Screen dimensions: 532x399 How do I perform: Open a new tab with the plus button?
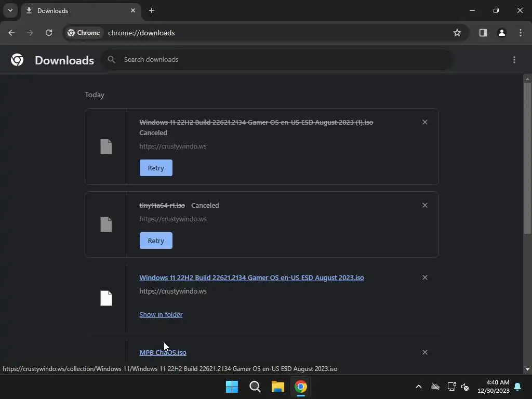click(x=152, y=10)
